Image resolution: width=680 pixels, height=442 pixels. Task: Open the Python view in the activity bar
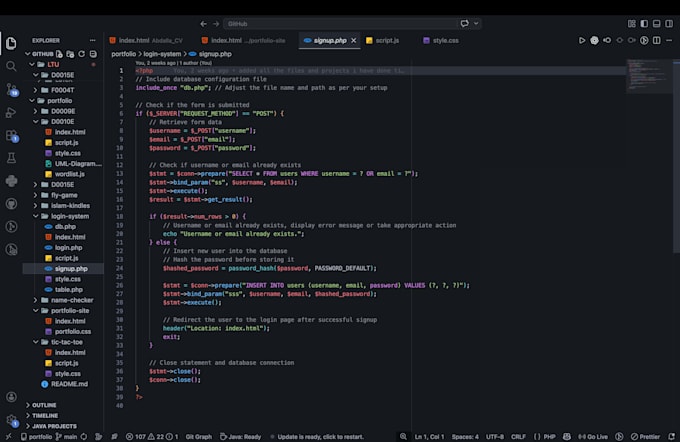click(11, 180)
